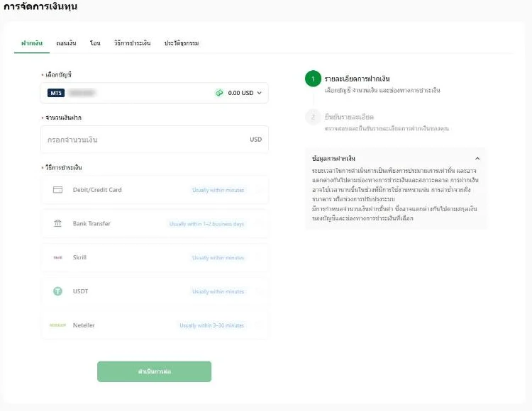Image resolution: width=532 pixels, height=411 pixels.
Task: Open the โอน tab
Action: pos(95,43)
